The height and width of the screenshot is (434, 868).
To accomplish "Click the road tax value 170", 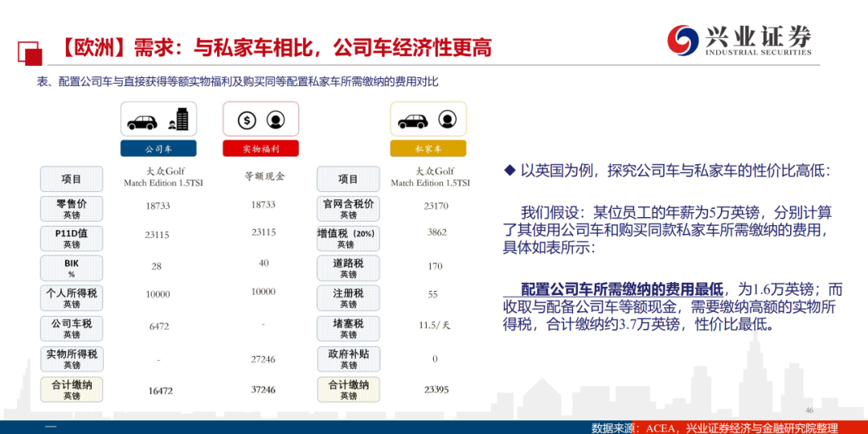I will pyautogui.click(x=435, y=266).
